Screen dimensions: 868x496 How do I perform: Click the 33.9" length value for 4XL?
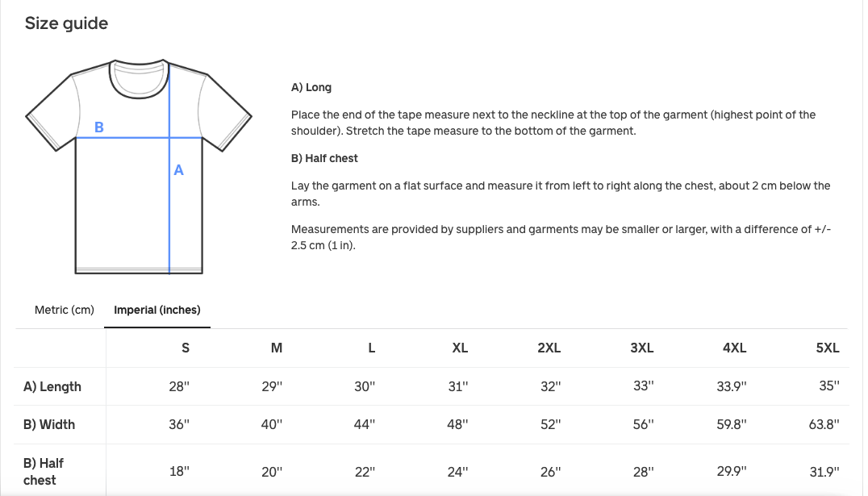[732, 386]
